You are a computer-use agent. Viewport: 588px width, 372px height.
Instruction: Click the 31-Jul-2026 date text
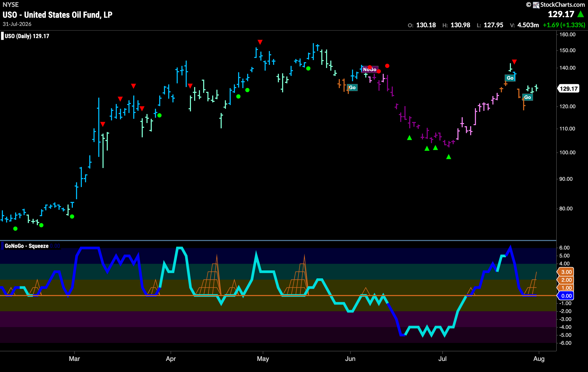coord(17,24)
